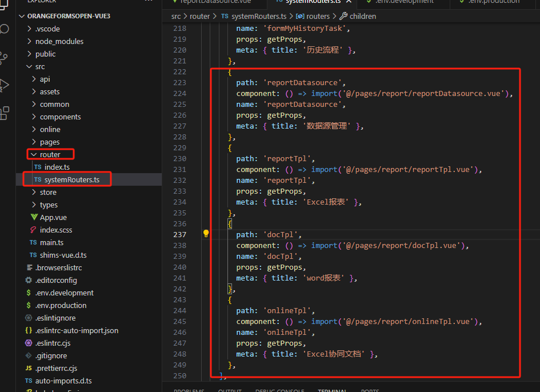Collapse the router folder

click(x=34, y=154)
